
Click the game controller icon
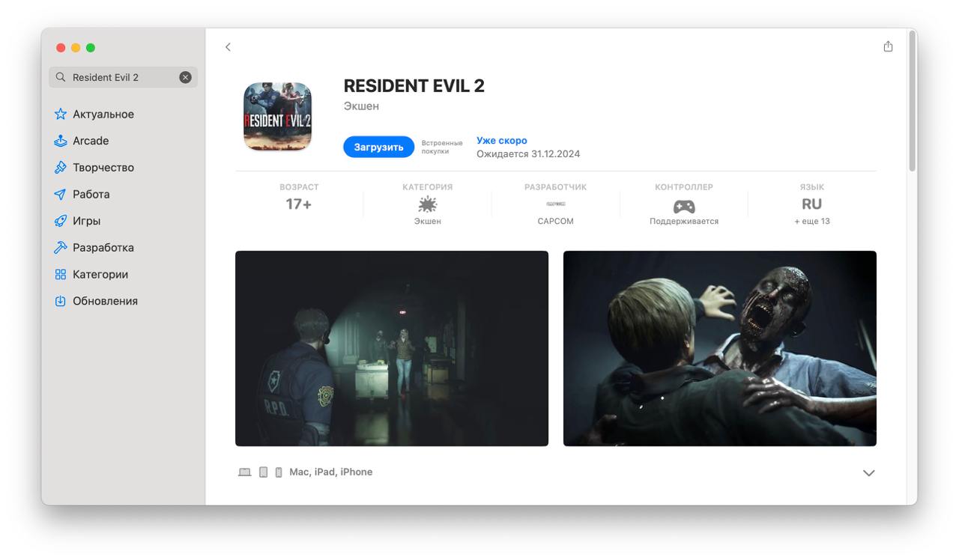(684, 207)
